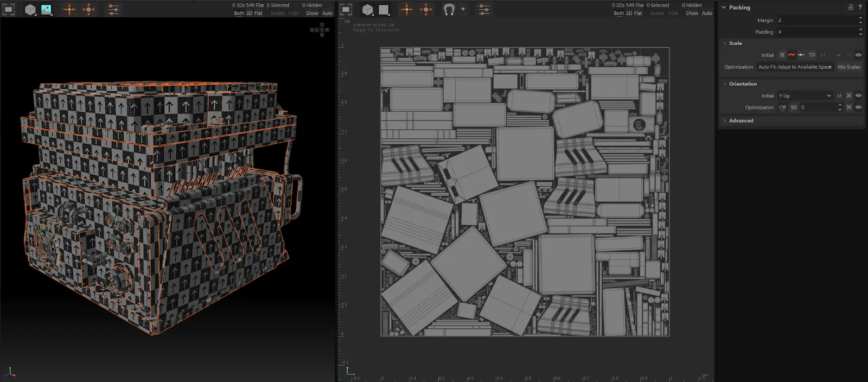Toggle the Orientation Optimization eye icon
This screenshot has width=868, height=382.
pyautogui.click(x=858, y=107)
